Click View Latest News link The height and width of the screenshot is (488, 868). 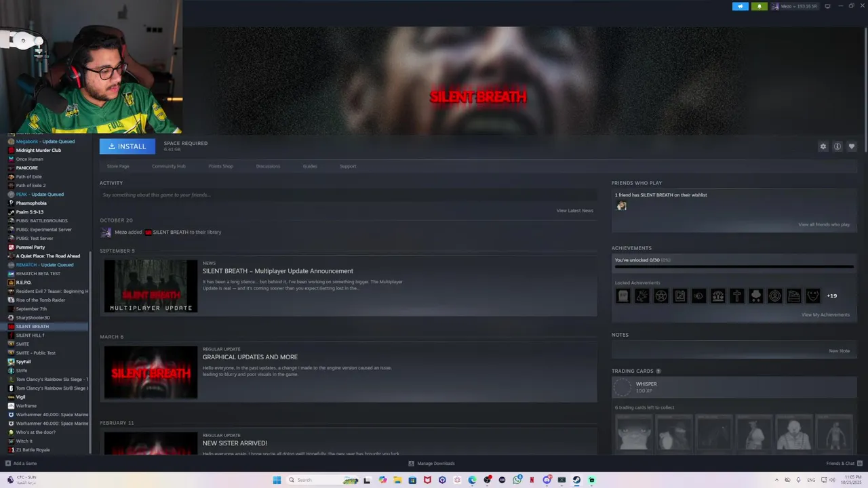575,211
